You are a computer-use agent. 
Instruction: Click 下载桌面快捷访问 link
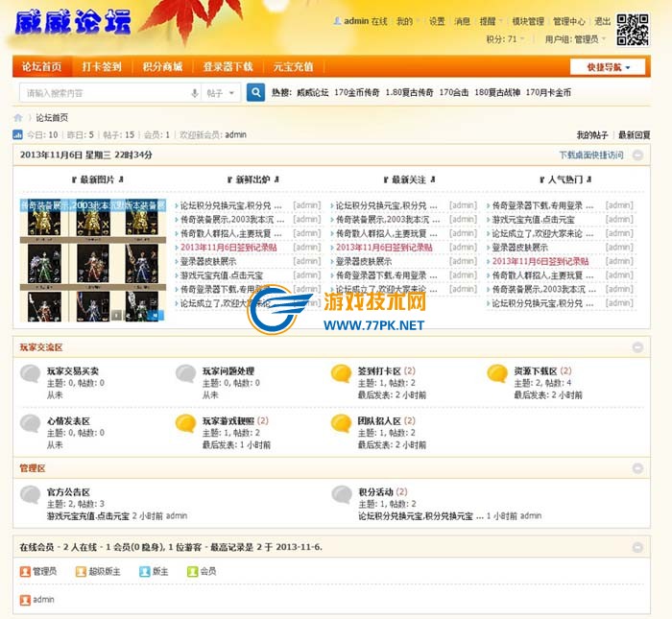coord(591,155)
